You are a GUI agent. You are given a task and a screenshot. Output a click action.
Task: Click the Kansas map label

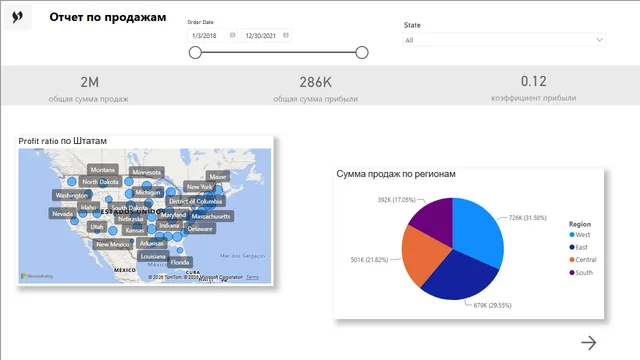pos(134,230)
